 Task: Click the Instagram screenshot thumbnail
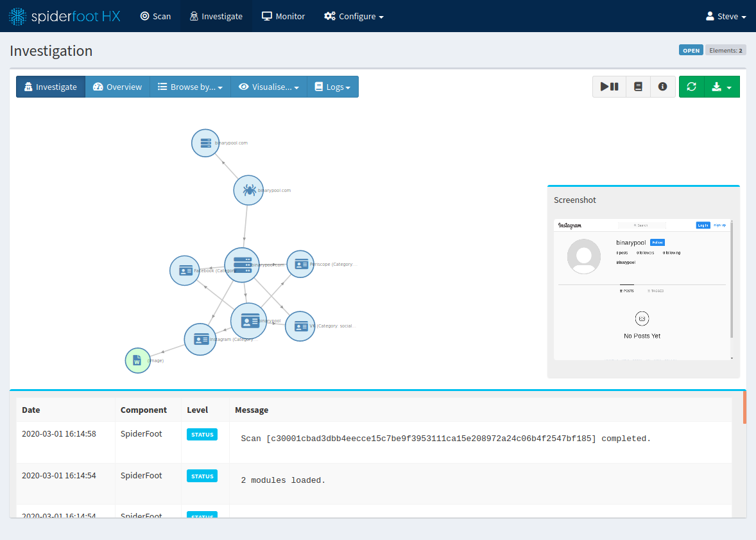(642, 290)
